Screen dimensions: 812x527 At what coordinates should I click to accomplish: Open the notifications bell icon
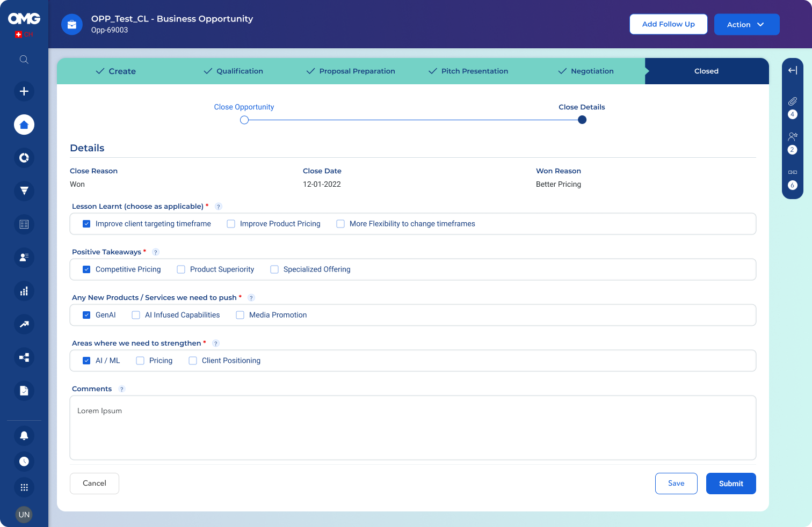point(24,436)
